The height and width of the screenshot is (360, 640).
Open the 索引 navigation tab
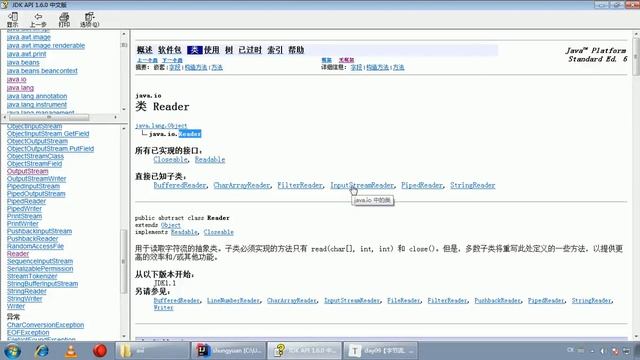pyautogui.click(x=275, y=50)
